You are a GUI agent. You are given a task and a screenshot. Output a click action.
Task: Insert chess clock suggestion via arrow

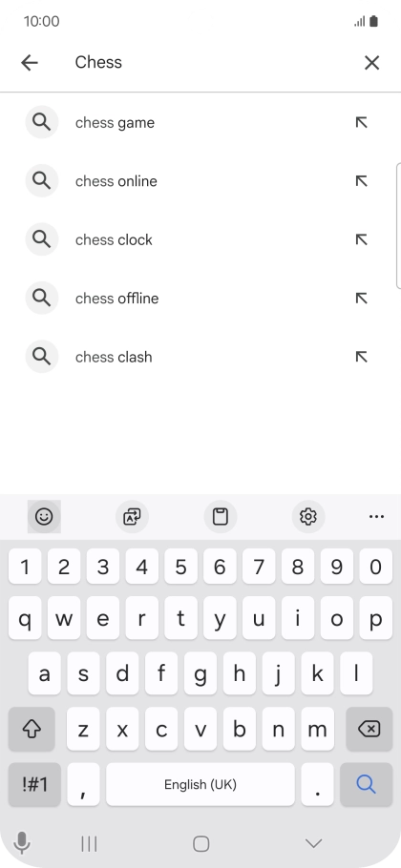point(361,239)
